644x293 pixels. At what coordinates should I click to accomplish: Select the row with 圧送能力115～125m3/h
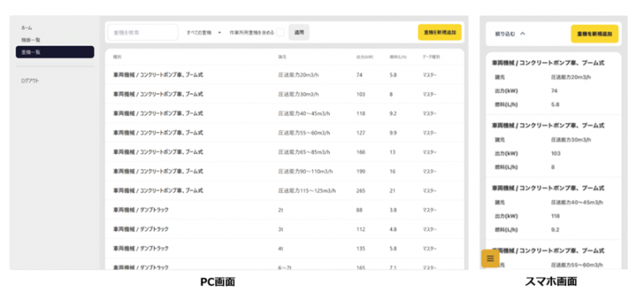(x=285, y=191)
